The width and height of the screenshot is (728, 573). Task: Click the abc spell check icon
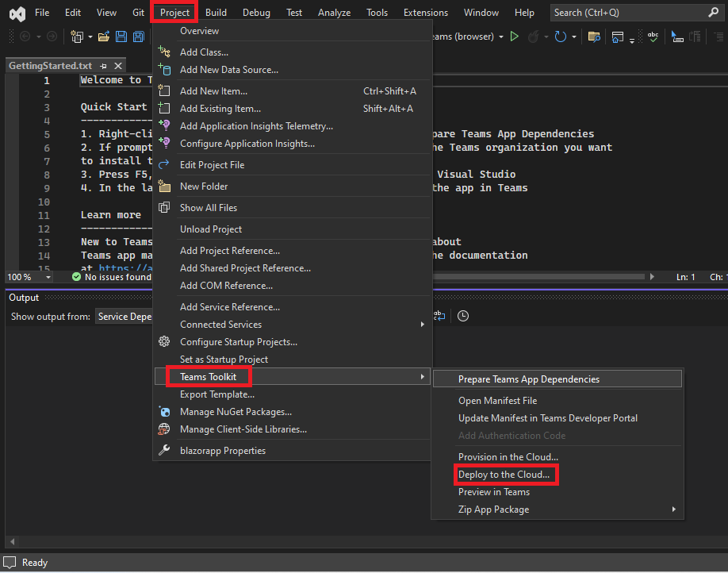click(653, 37)
